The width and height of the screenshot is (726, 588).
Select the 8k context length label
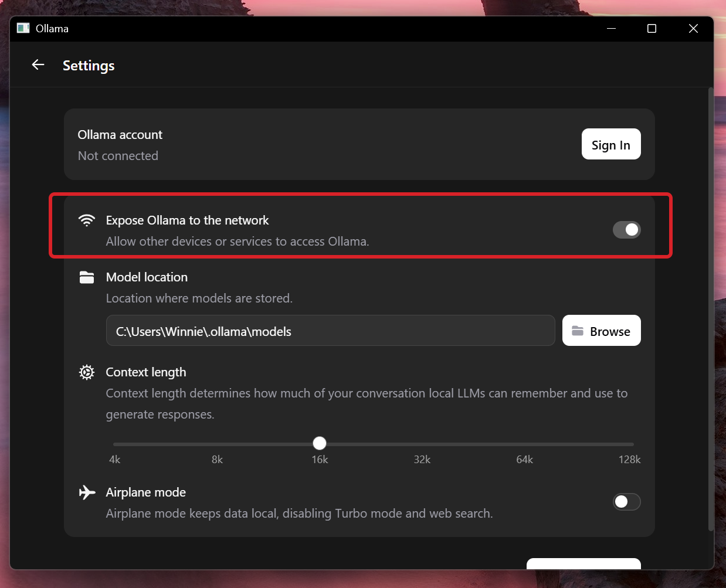[x=217, y=460]
